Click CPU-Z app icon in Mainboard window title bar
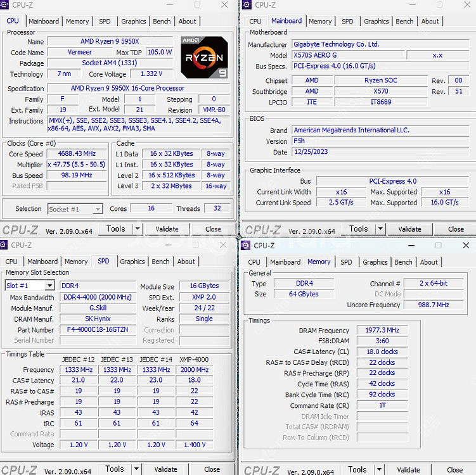This screenshot has height=475, width=476. [x=247, y=4]
